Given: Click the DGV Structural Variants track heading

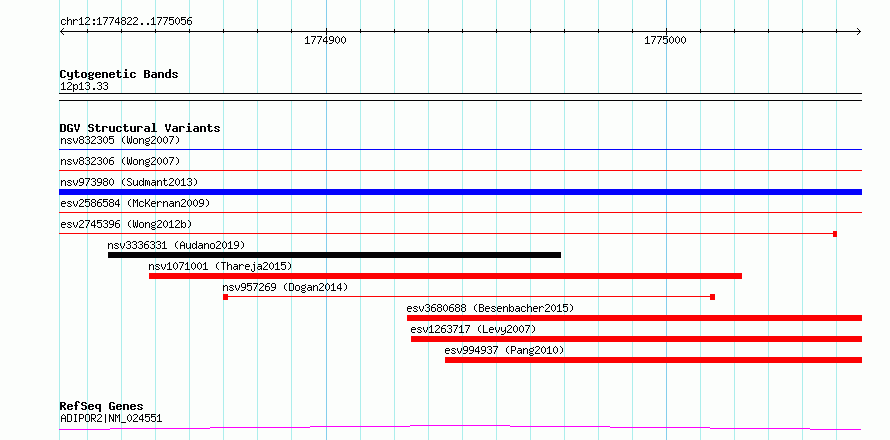Looking at the screenshot, I should [140, 128].
